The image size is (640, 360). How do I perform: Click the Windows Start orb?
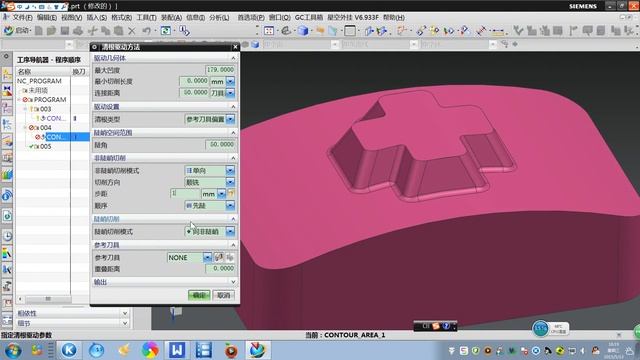pos(13,351)
